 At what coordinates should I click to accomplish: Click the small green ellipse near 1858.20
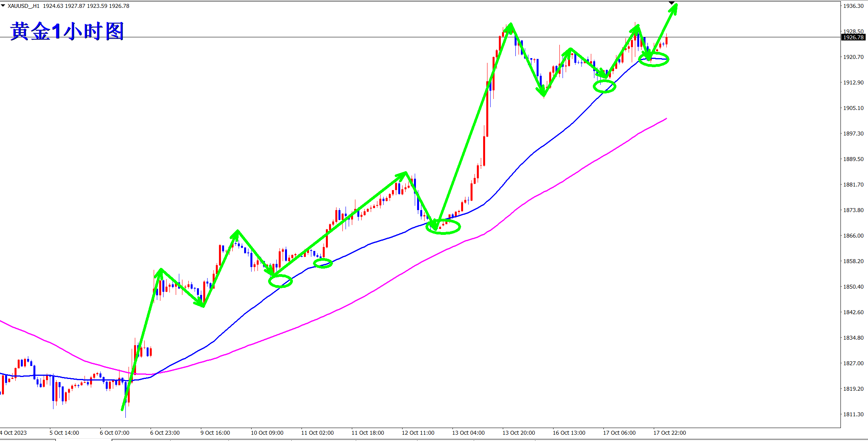click(x=323, y=263)
